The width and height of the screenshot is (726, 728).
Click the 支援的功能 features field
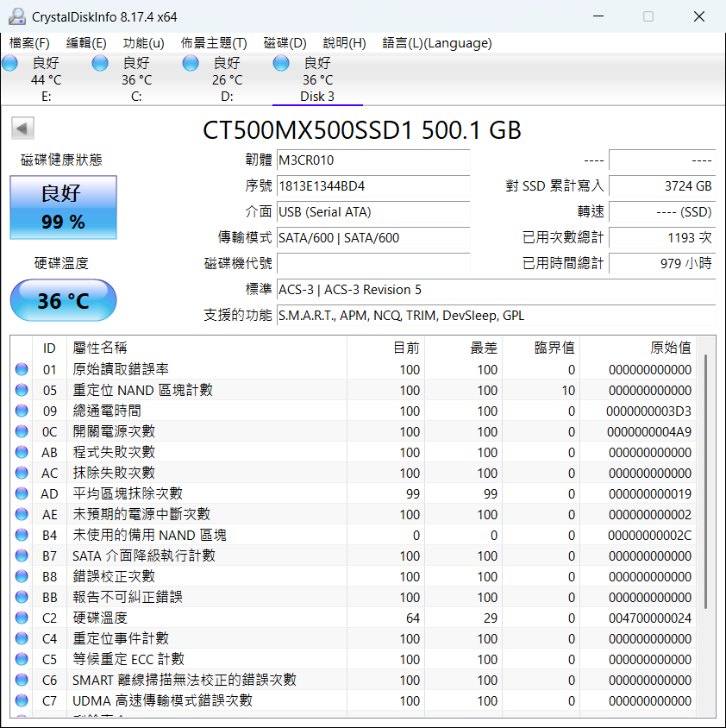pyautogui.click(x=497, y=316)
